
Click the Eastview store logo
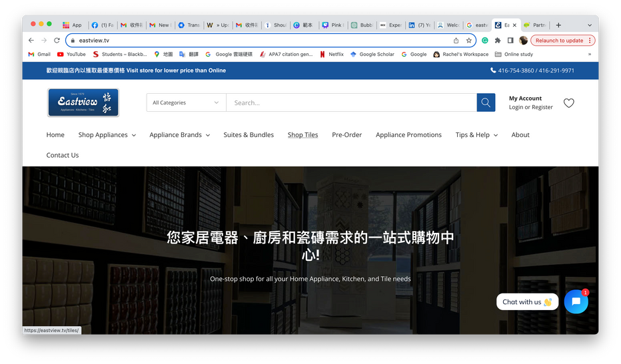pos(83,102)
